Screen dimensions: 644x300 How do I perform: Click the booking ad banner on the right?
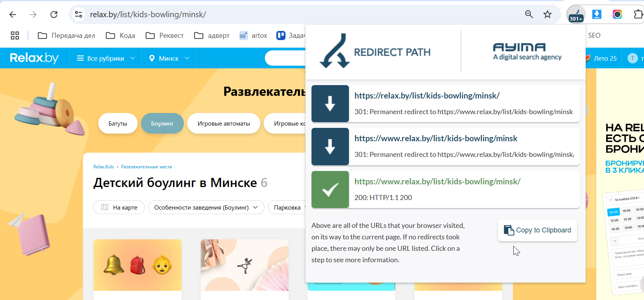tap(620, 184)
